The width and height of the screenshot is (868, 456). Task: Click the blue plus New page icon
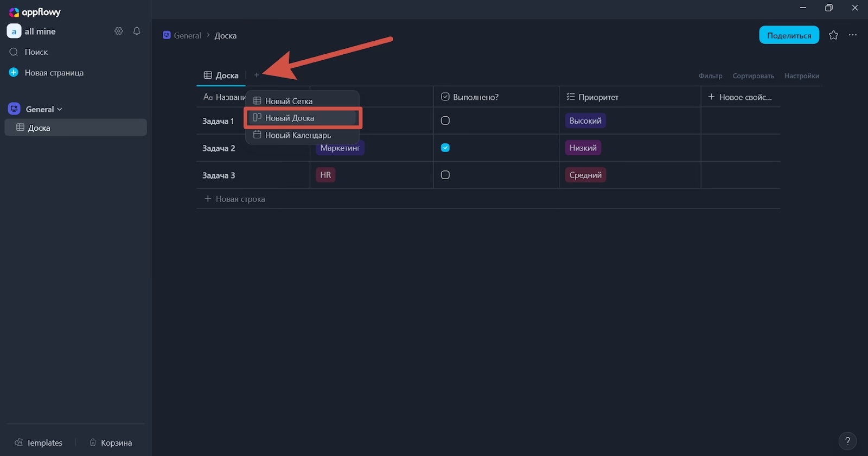pyautogui.click(x=14, y=73)
